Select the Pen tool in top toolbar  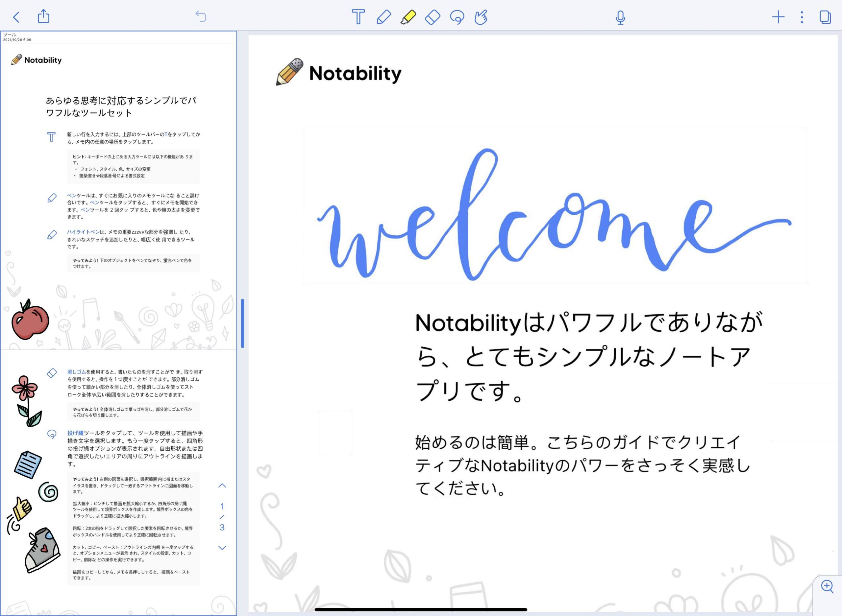pyautogui.click(x=384, y=17)
